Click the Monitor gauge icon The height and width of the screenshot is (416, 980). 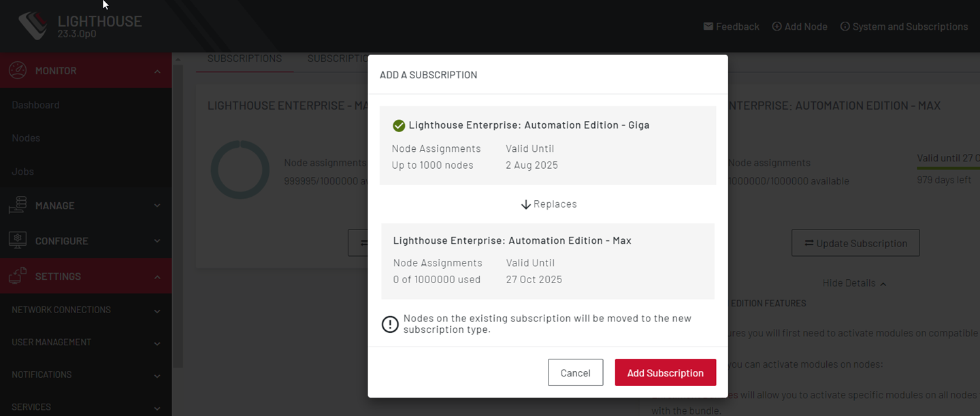point(17,71)
